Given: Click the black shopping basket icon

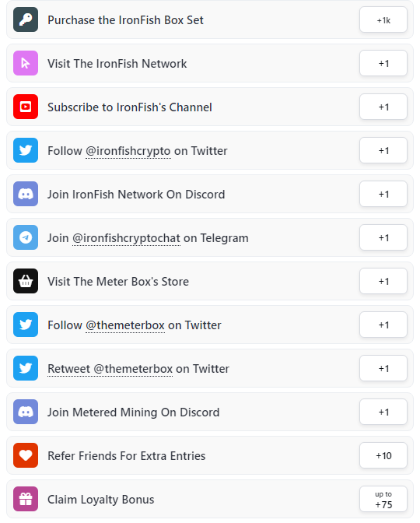Looking at the screenshot, I should coord(26,281).
